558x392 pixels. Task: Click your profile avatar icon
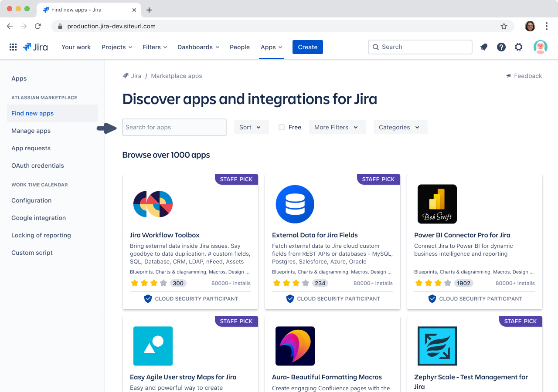click(x=540, y=47)
